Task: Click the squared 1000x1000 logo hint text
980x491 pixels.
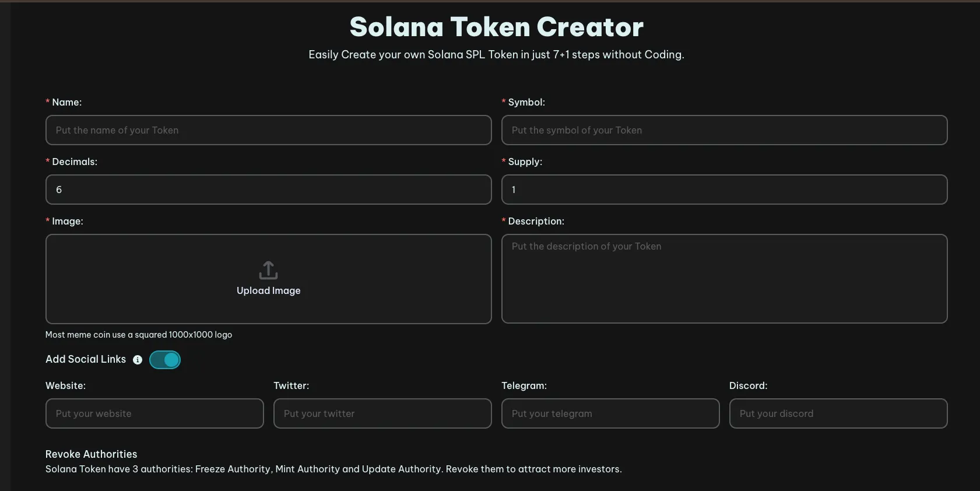Action: (x=139, y=335)
